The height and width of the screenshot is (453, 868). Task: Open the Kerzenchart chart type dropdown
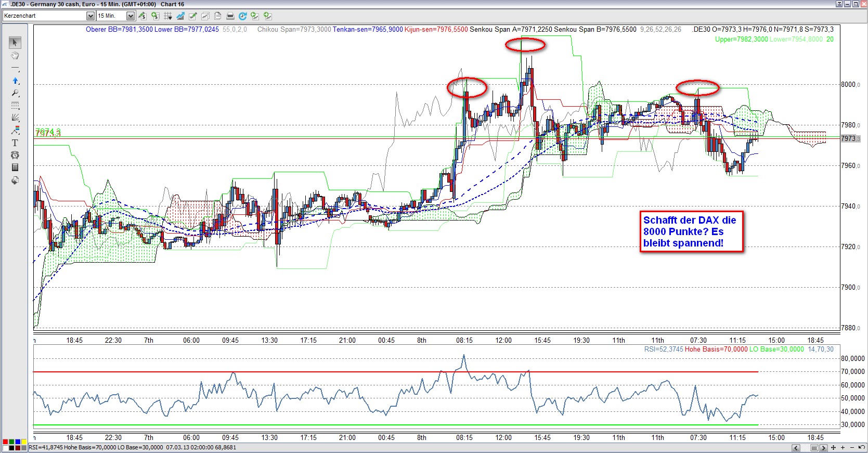(x=90, y=16)
